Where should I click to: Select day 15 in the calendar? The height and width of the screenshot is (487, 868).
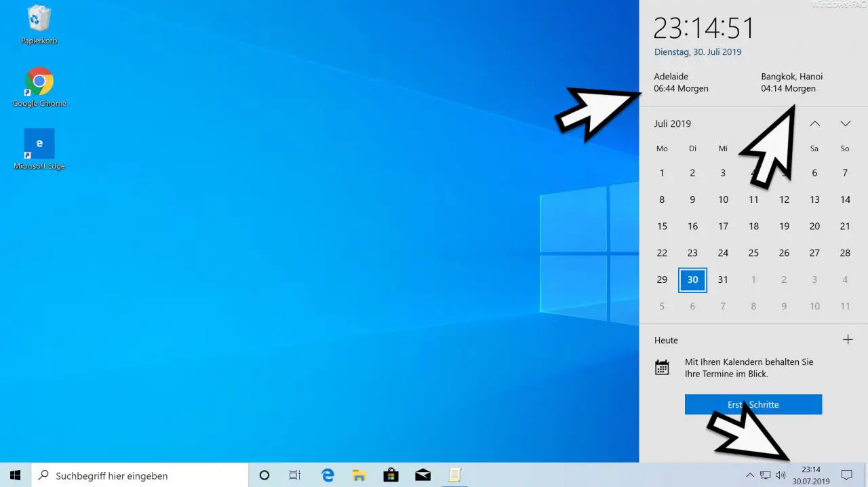(662, 226)
